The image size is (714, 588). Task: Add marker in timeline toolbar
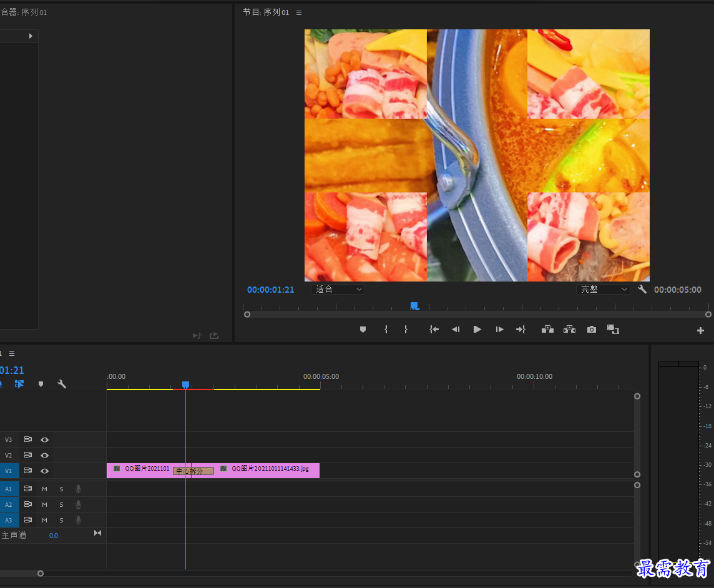(41, 384)
